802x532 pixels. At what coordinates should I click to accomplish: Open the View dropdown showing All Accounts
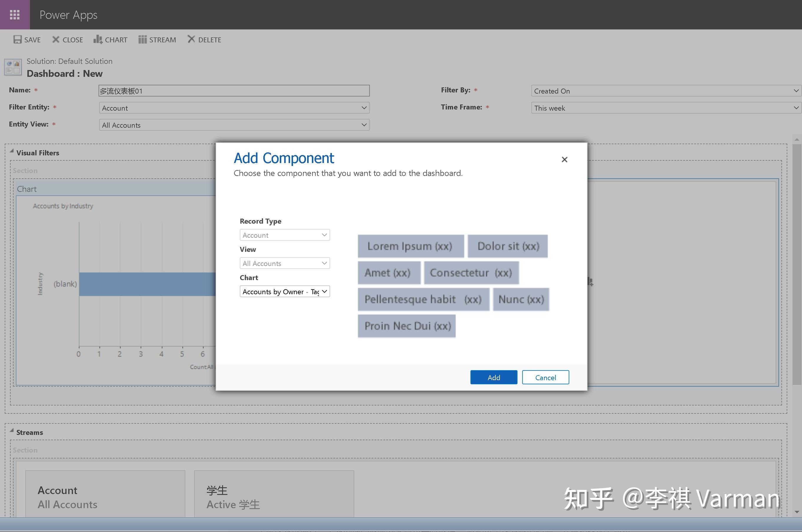click(x=284, y=263)
